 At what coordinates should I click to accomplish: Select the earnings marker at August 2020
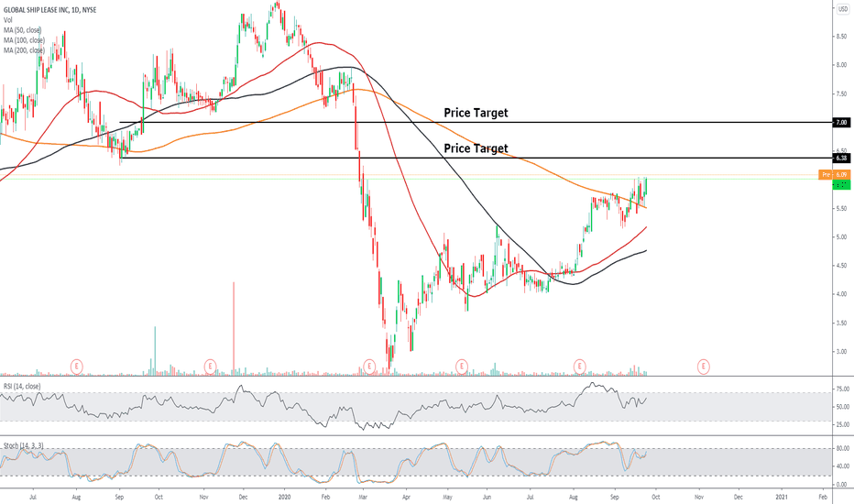tap(579, 367)
